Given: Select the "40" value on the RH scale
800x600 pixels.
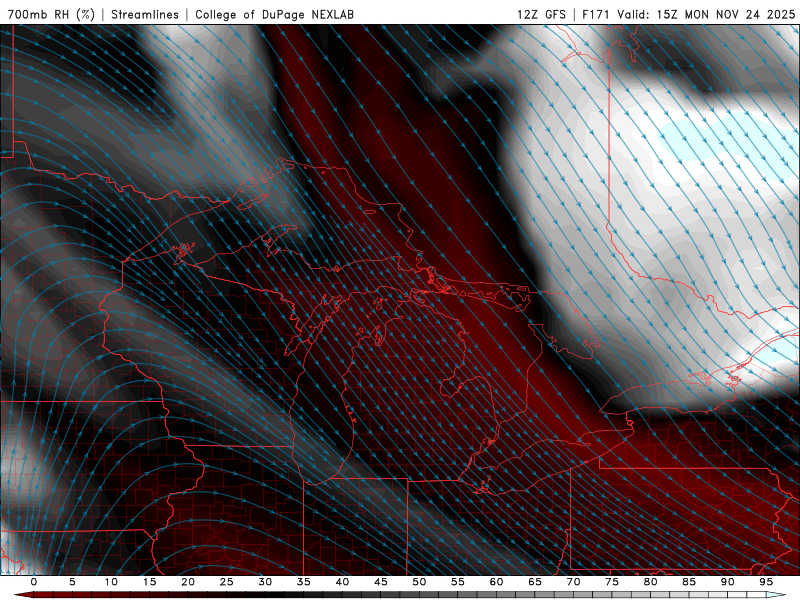Looking at the screenshot, I should click(342, 582).
